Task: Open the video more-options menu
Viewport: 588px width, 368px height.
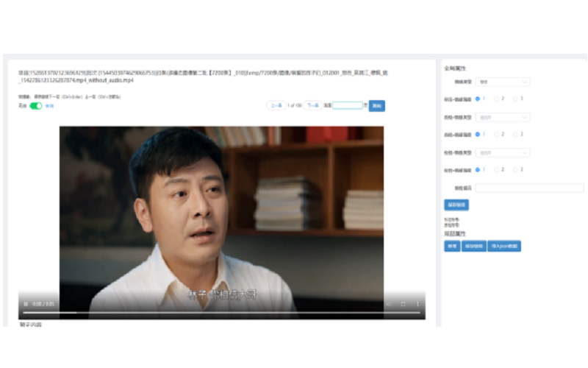Action: point(417,303)
